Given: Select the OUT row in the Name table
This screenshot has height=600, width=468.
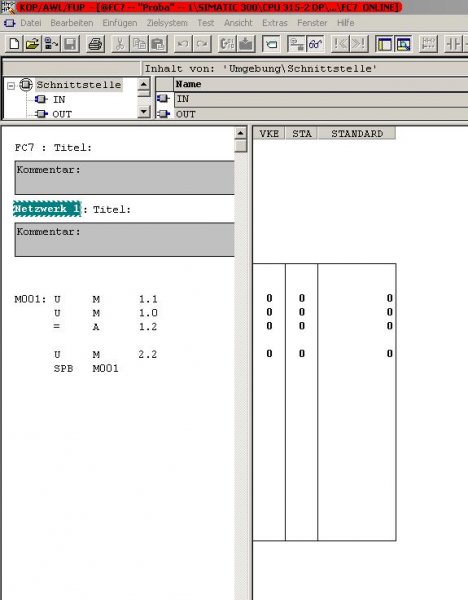Looking at the screenshot, I should click(x=321, y=114).
